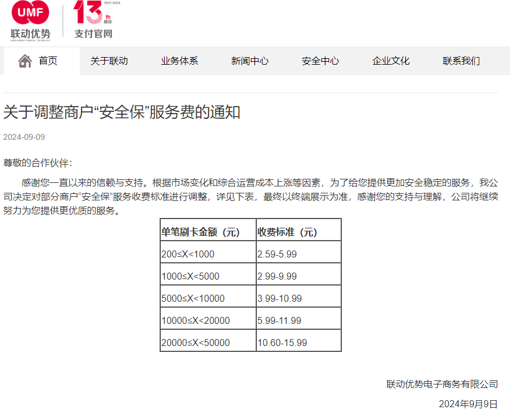Open the 关于联动 menu item
This screenshot has height=420, width=510.
click(109, 61)
